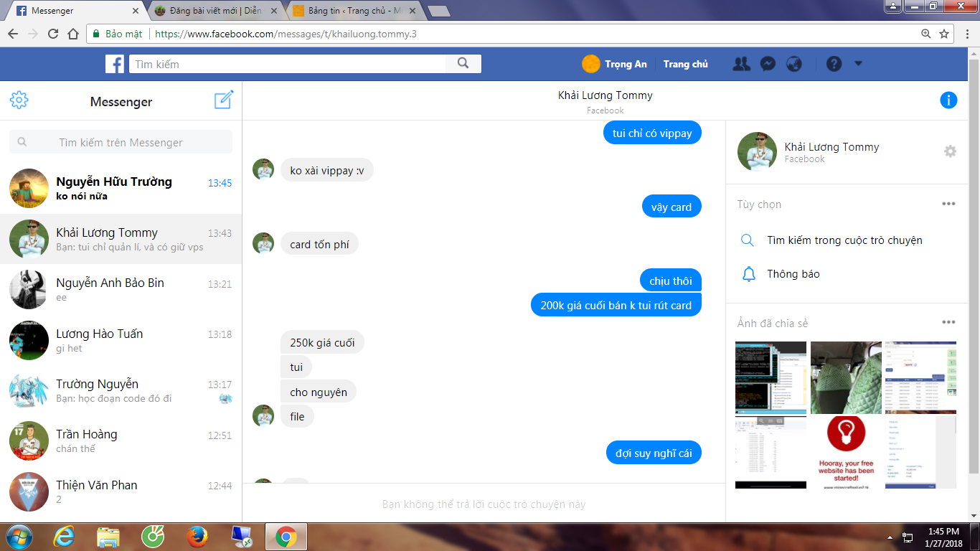Open the Quick Help question mark icon
This screenshot has height=551, width=980.
pyautogui.click(x=834, y=64)
